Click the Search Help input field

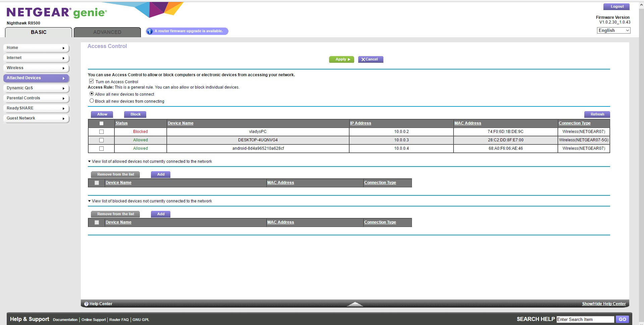[585, 319]
